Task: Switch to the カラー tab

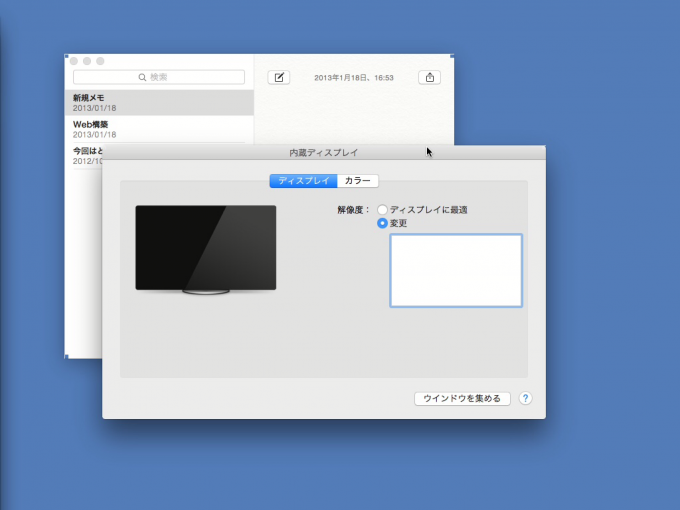Action: pyautogui.click(x=358, y=181)
